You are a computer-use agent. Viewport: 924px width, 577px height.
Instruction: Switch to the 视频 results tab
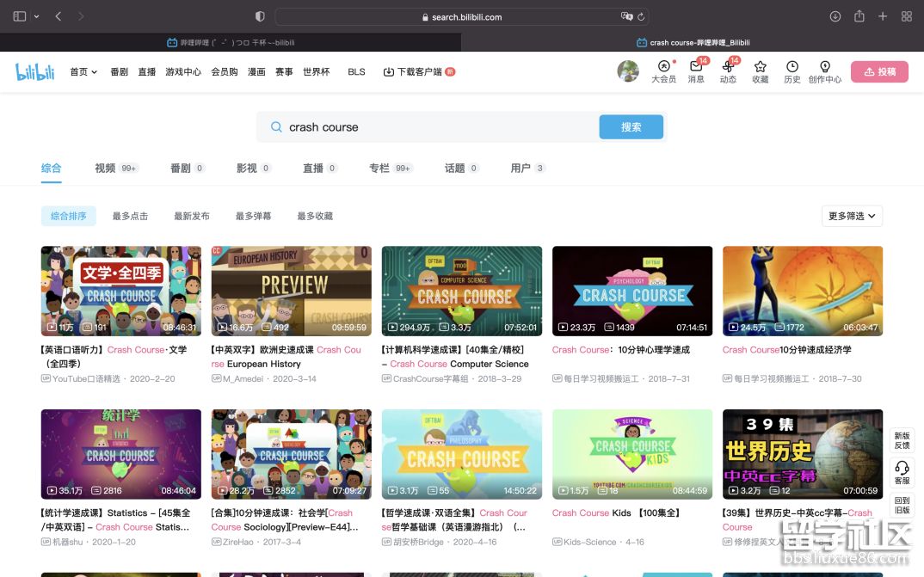point(105,169)
